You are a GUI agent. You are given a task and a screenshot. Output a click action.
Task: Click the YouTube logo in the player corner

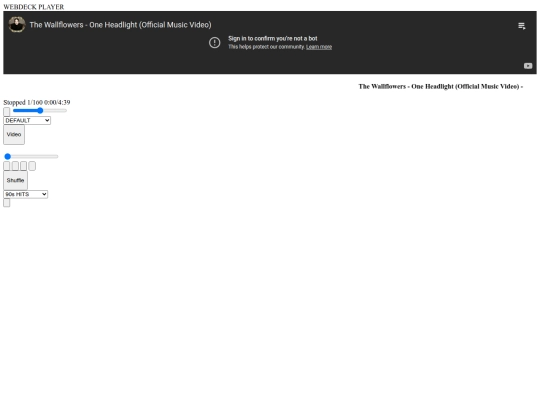point(528,66)
